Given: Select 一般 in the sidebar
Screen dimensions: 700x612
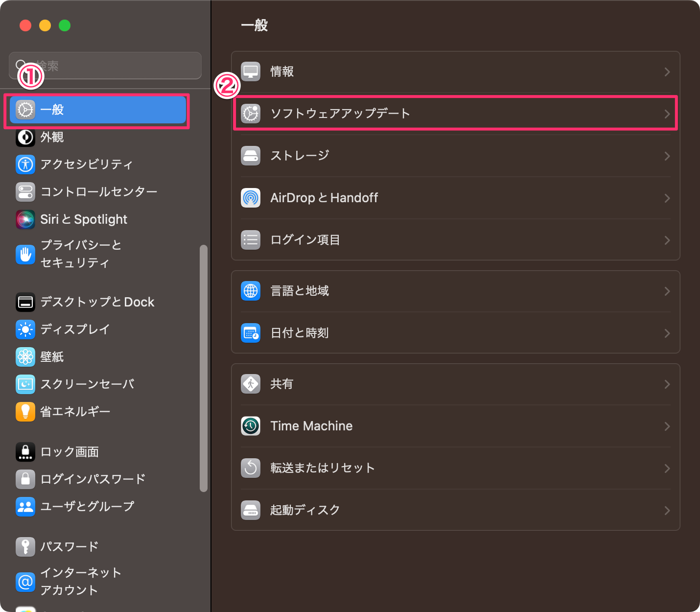Looking at the screenshot, I should pos(98,110).
